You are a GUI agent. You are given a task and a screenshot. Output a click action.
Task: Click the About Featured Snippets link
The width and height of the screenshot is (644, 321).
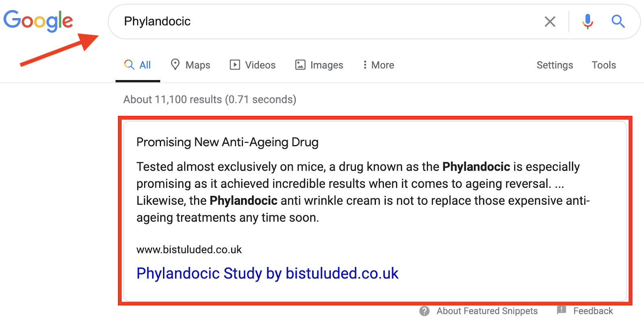coord(487,311)
